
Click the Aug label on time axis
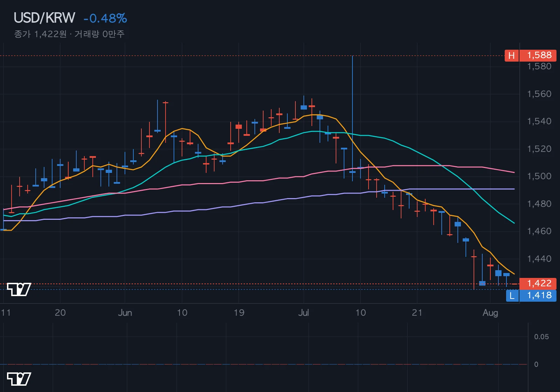tap(490, 313)
